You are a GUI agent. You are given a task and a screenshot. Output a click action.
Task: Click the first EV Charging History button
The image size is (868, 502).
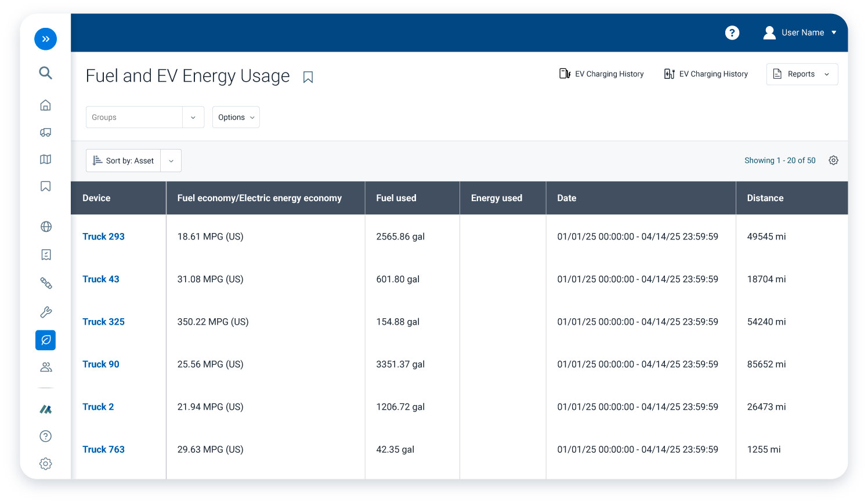[601, 74]
